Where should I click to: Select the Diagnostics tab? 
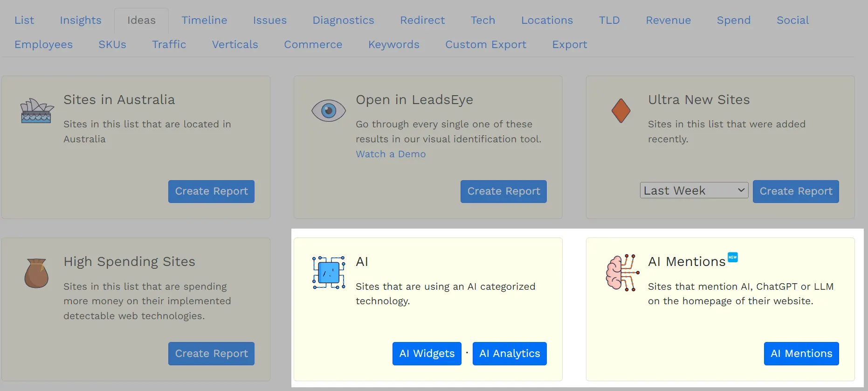(343, 20)
